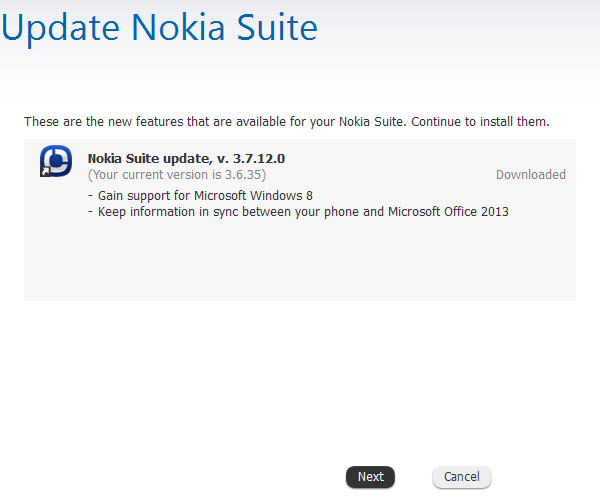
Task: Click the Downloaded status label
Action: 530,174
